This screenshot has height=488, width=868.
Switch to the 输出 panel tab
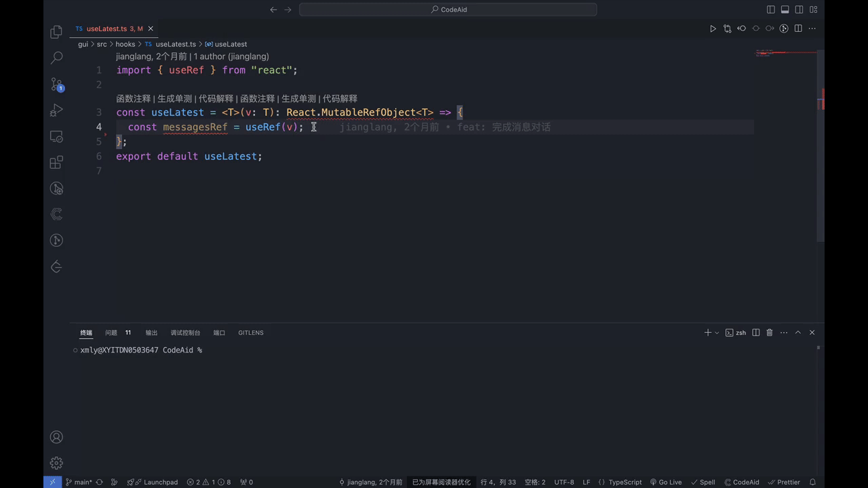coord(151,333)
